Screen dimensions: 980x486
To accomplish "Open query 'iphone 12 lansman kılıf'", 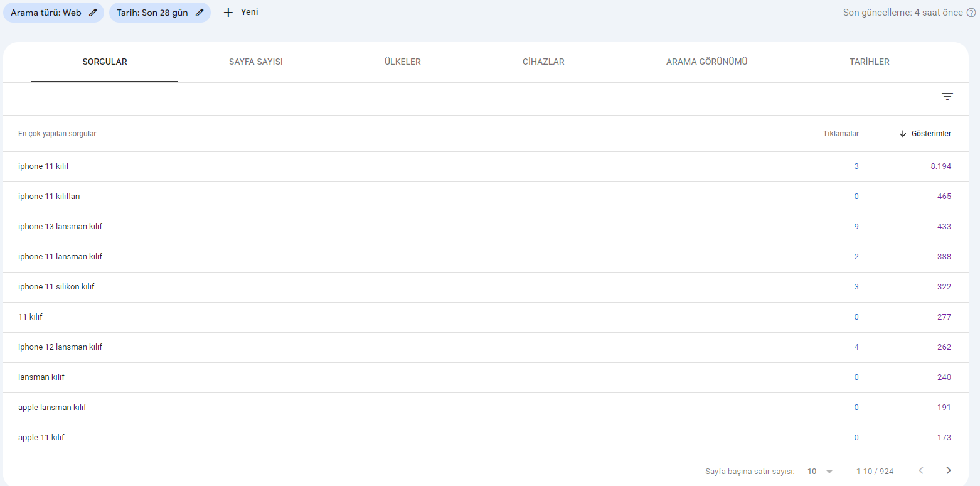I will coord(60,347).
